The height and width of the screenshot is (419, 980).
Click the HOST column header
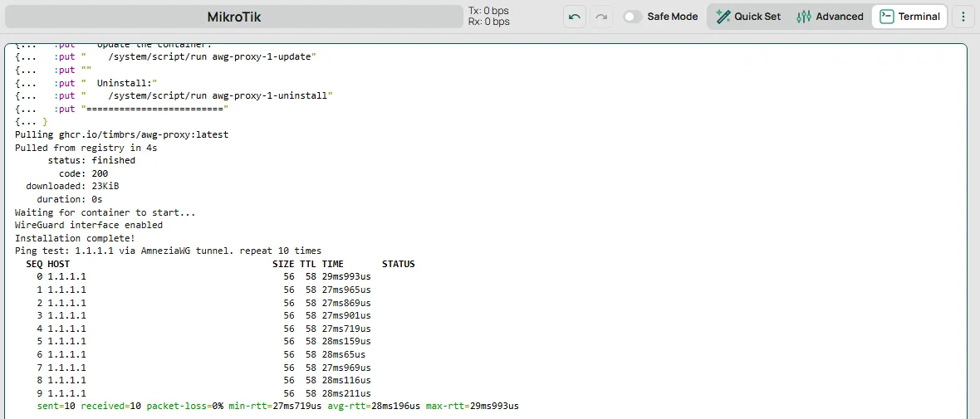click(59, 264)
